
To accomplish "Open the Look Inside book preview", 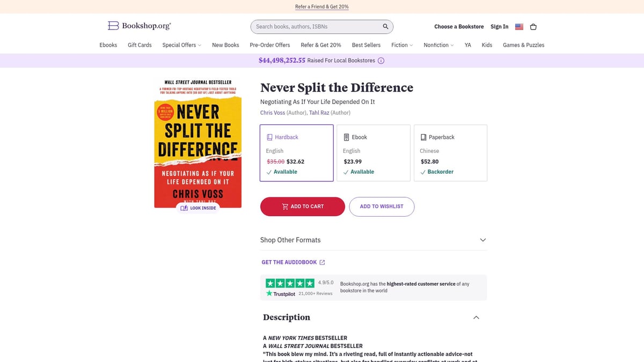I will point(197,208).
